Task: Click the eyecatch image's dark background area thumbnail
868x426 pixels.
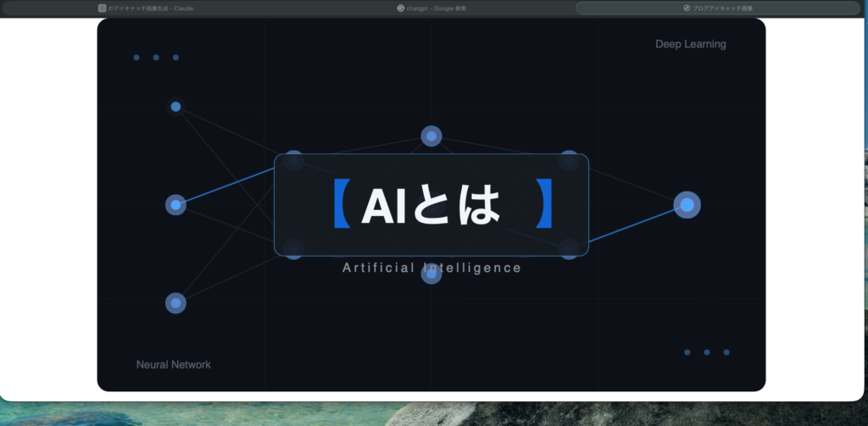Action: (431, 205)
